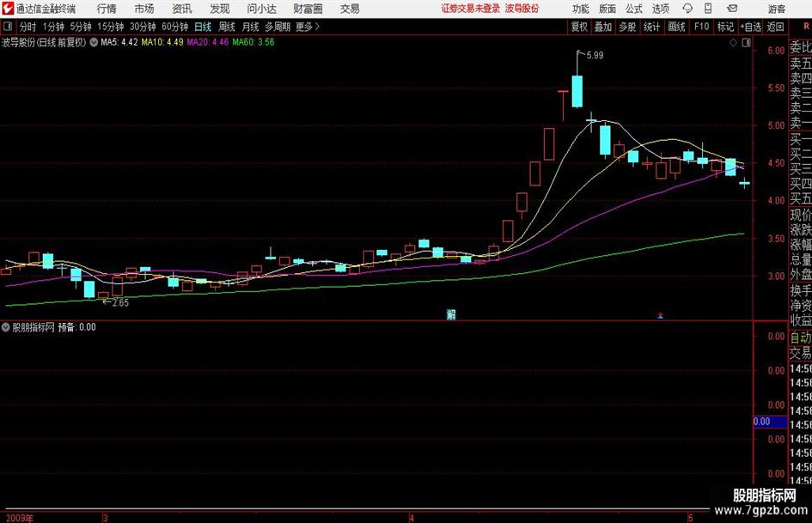This screenshot has width=812, height=523.
Task: Expand the 股朋指标网 indicator dropdown arrow
Action: [x=6, y=327]
